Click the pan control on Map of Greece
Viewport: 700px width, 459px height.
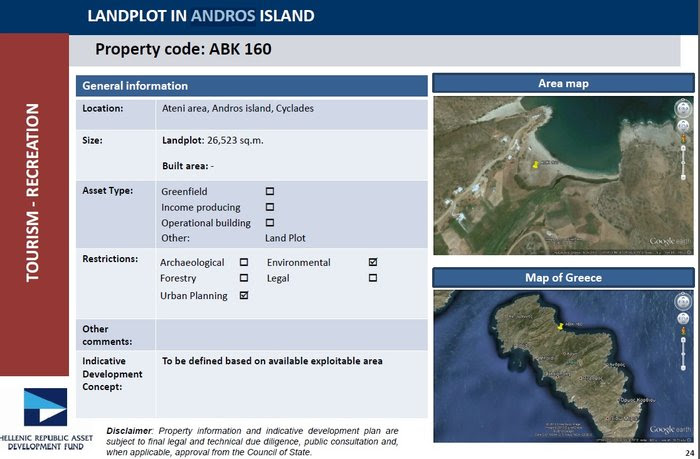(684, 320)
